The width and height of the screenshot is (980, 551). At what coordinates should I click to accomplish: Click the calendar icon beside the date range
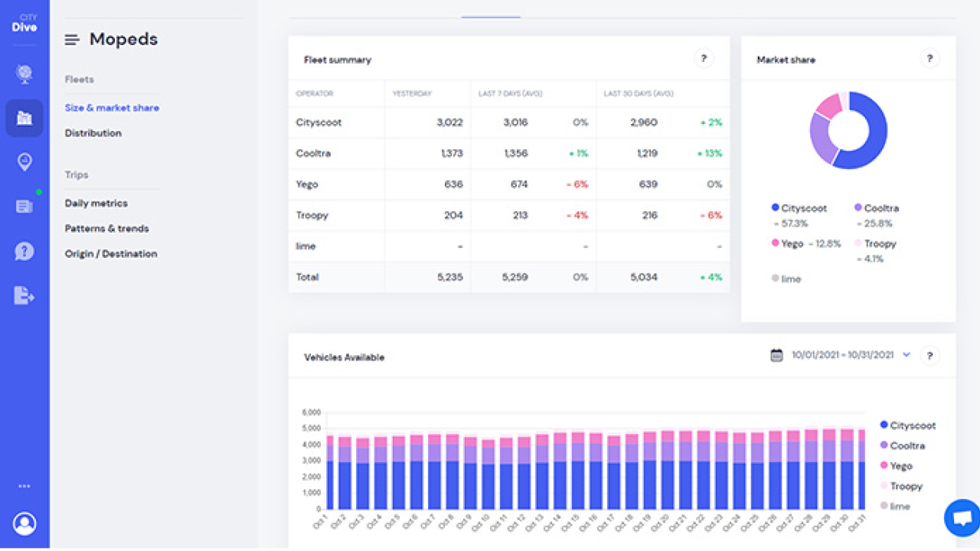point(776,355)
